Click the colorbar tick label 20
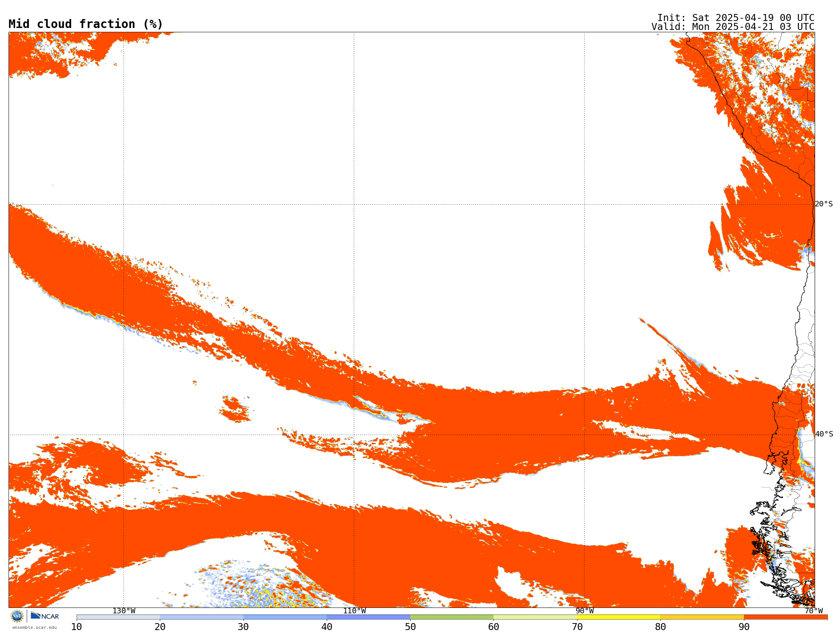The width and height of the screenshot is (840, 632). point(160,627)
